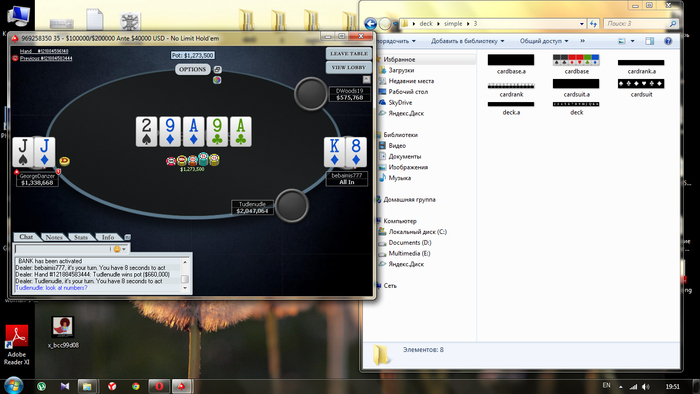Image resolution: width=700 pixels, height=394 pixels.
Task: Click VIEW LOBBY button
Action: click(x=349, y=67)
